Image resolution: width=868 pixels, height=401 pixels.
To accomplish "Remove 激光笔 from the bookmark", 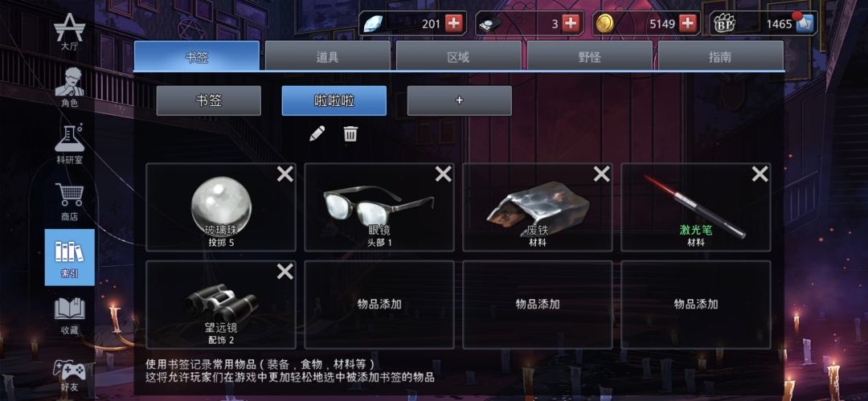I will point(760,174).
